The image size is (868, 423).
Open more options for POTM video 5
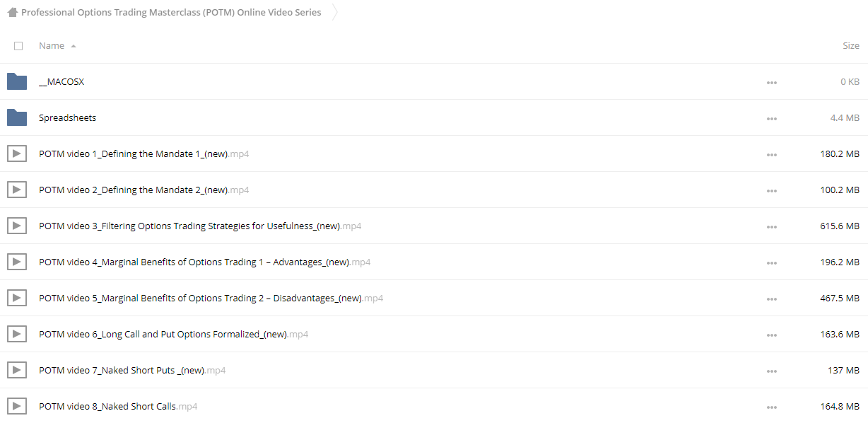pyautogui.click(x=772, y=299)
